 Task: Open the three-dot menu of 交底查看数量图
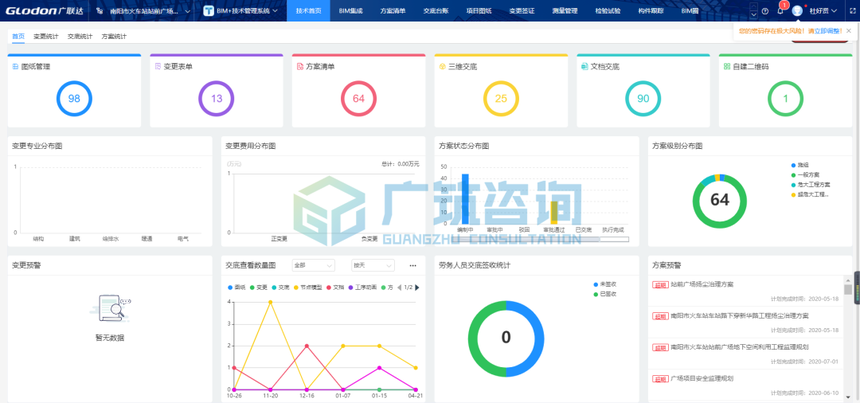(413, 266)
